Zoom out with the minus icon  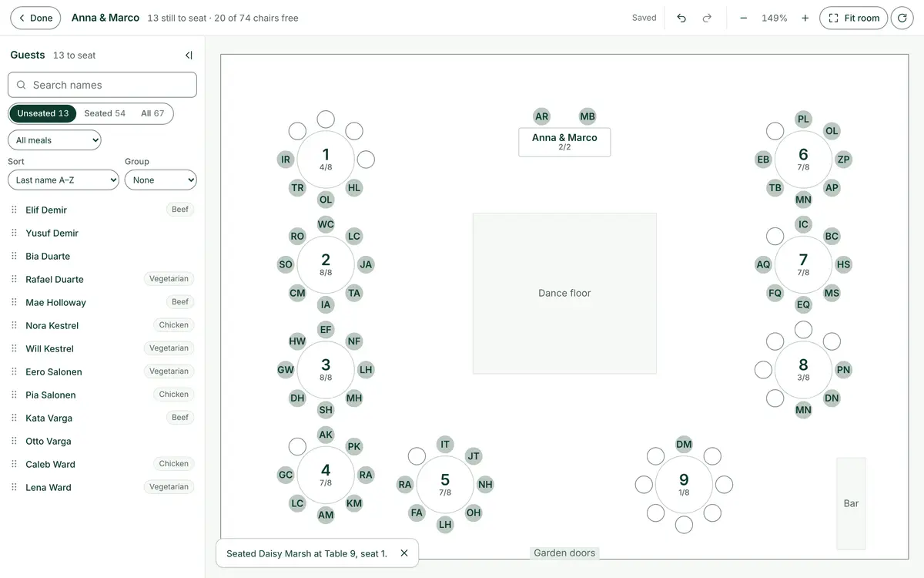tap(743, 18)
